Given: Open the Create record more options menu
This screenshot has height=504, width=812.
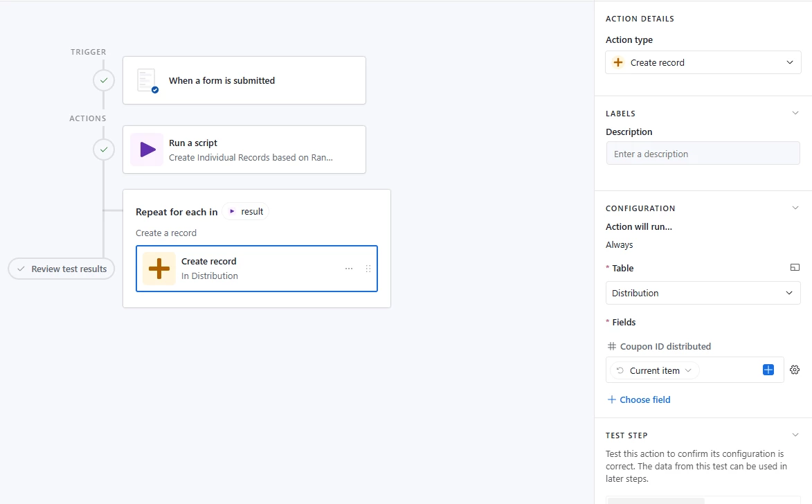Looking at the screenshot, I should pos(349,269).
